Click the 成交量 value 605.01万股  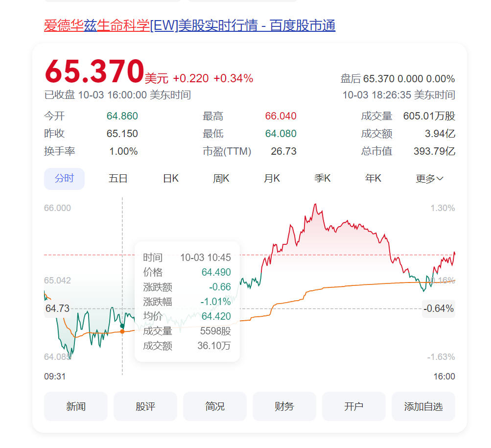pyautogui.click(x=429, y=116)
